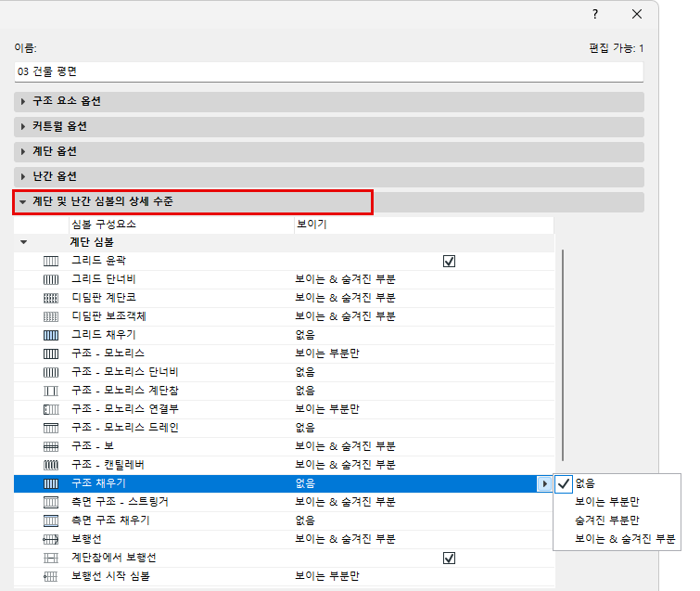
Task: Click the 구조 채우기 dropdown arrow button
Action: pyautogui.click(x=544, y=483)
